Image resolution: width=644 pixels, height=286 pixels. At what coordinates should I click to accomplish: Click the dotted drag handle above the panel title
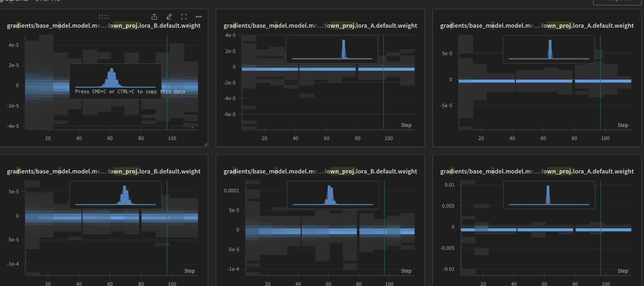(x=103, y=17)
